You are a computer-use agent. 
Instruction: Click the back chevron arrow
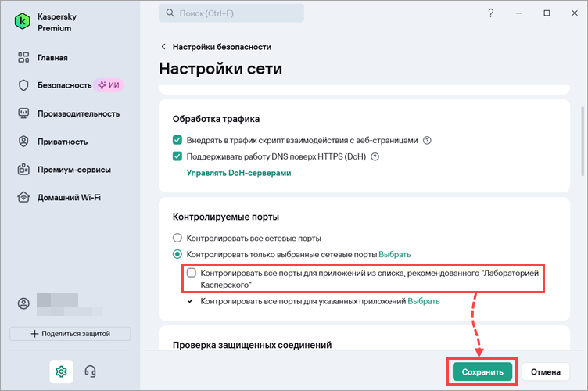pos(163,46)
